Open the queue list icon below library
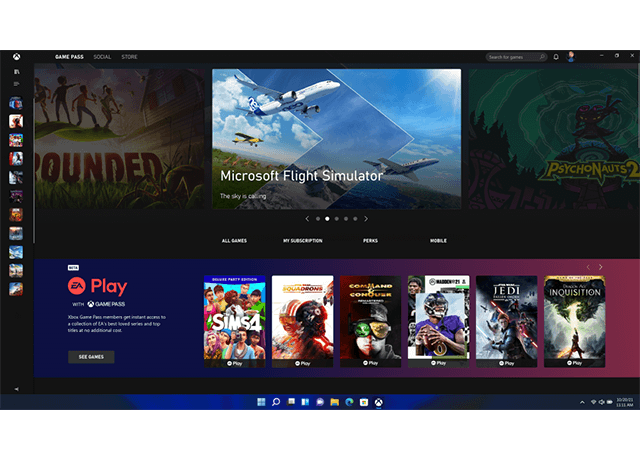Screen dimensions: 640x460 (x=16, y=84)
